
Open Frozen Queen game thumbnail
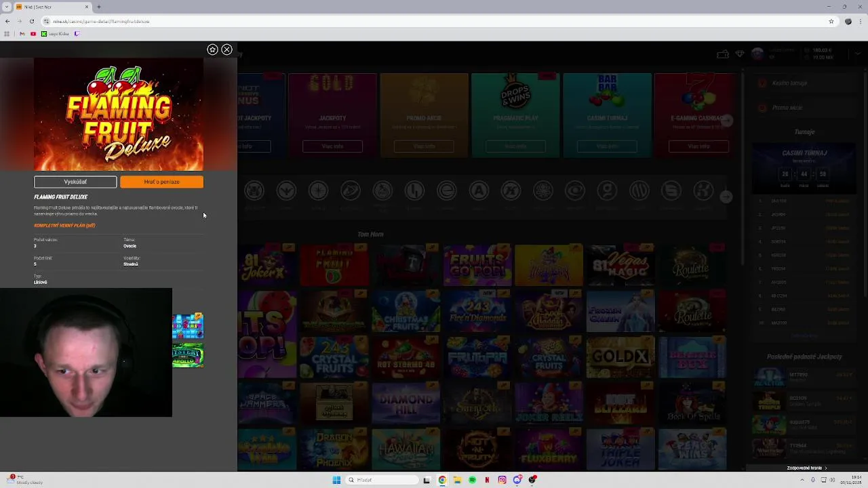(620, 312)
